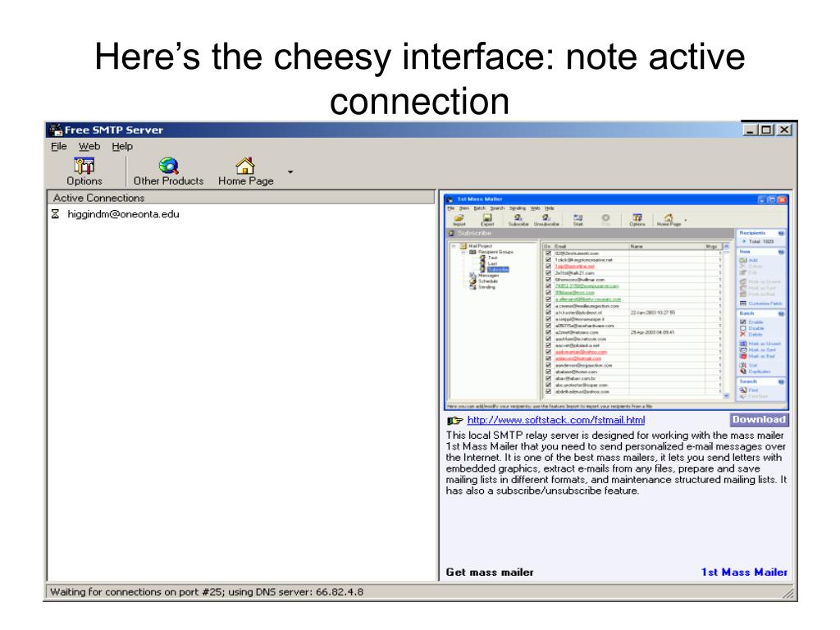Collapse Mail Project tree node in Mass Mailer preview
The height and width of the screenshot is (630, 840).
pyautogui.click(x=454, y=246)
